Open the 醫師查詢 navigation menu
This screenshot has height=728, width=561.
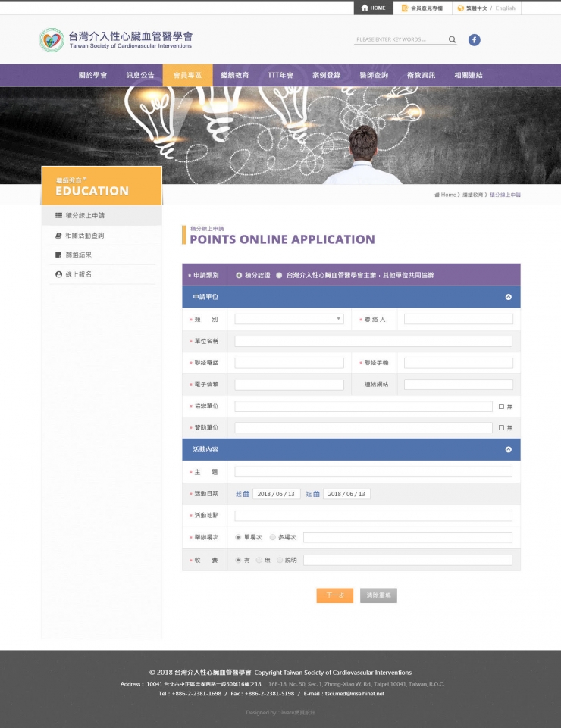click(x=374, y=75)
